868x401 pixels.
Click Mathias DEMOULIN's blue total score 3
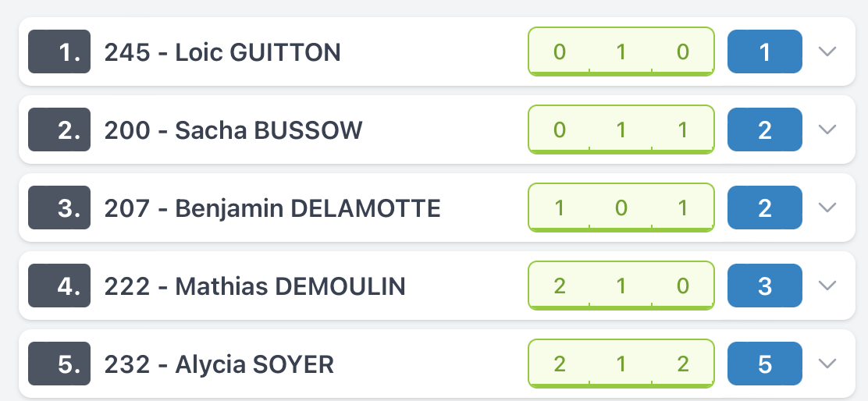tap(764, 286)
